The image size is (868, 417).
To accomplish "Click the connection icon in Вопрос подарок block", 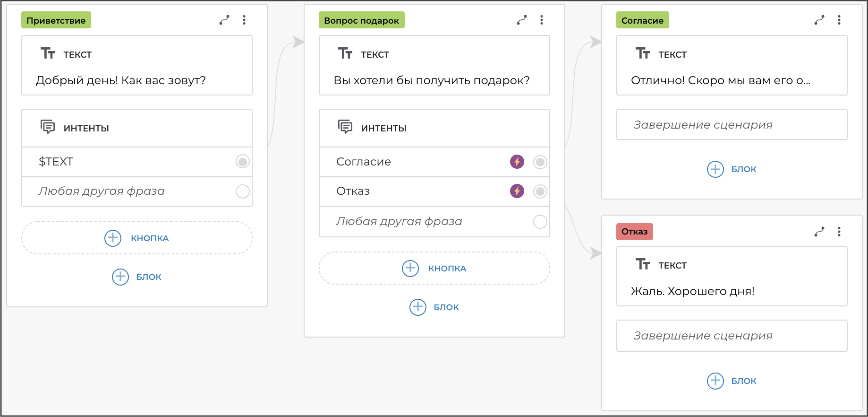I will [x=522, y=20].
